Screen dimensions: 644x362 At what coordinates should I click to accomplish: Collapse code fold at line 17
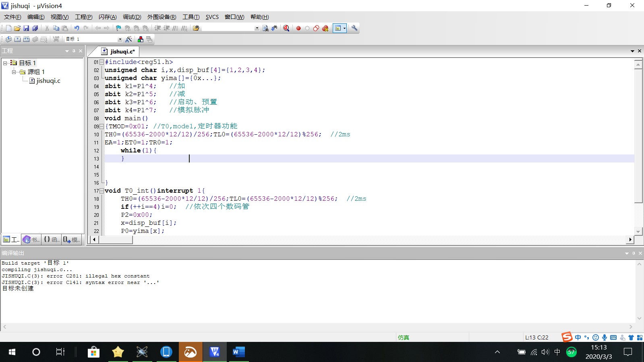click(x=102, y=191)
